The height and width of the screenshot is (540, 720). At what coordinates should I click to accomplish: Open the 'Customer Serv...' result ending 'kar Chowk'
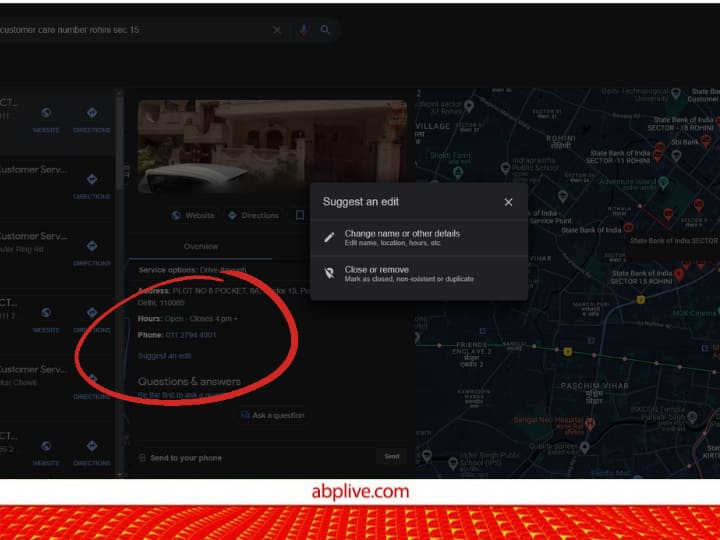[x=34, y=375]
